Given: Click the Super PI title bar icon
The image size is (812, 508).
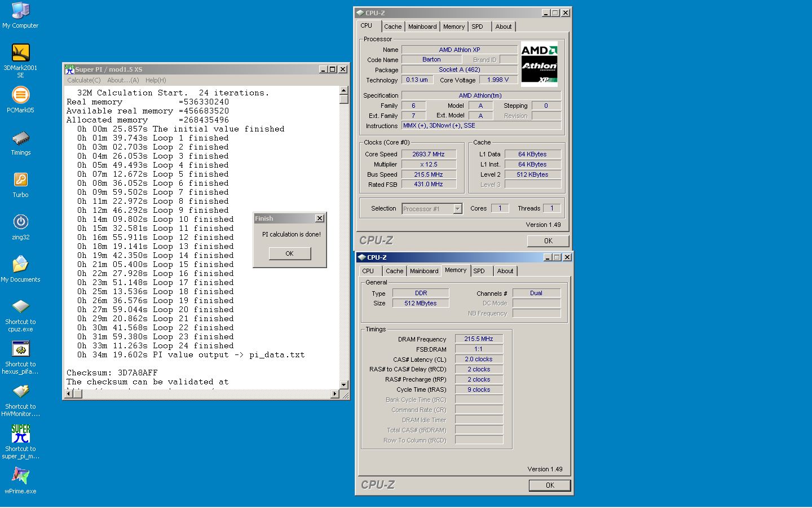Looking at the screenshot, I should 69,69.
